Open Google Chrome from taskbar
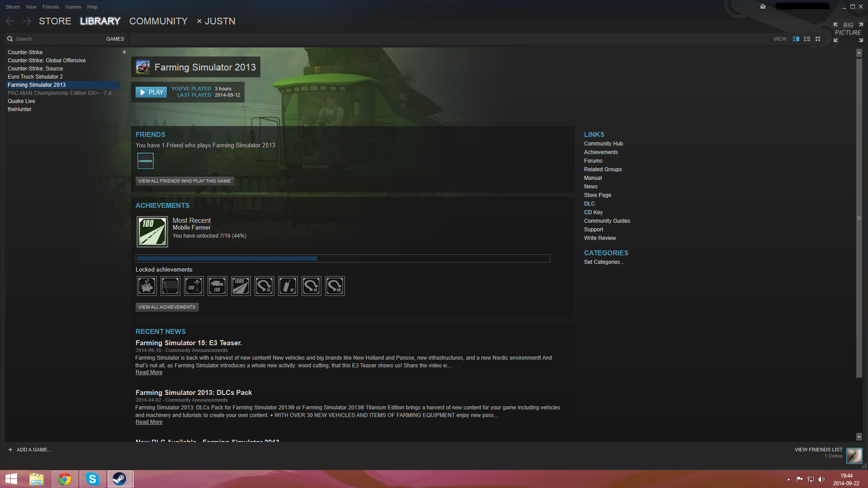This screenshot has width=868, height=488. pyautogui.click(x=65, y=479)
